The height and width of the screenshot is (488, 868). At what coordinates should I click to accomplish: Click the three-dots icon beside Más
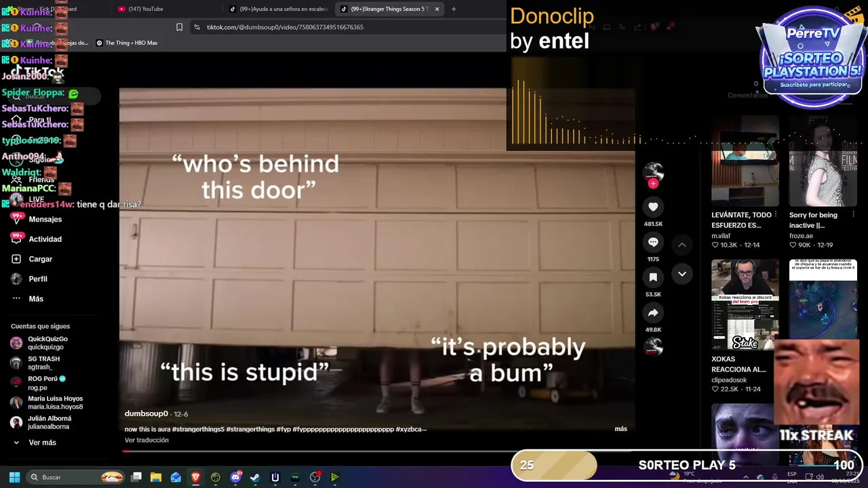(x=16, y=298)
